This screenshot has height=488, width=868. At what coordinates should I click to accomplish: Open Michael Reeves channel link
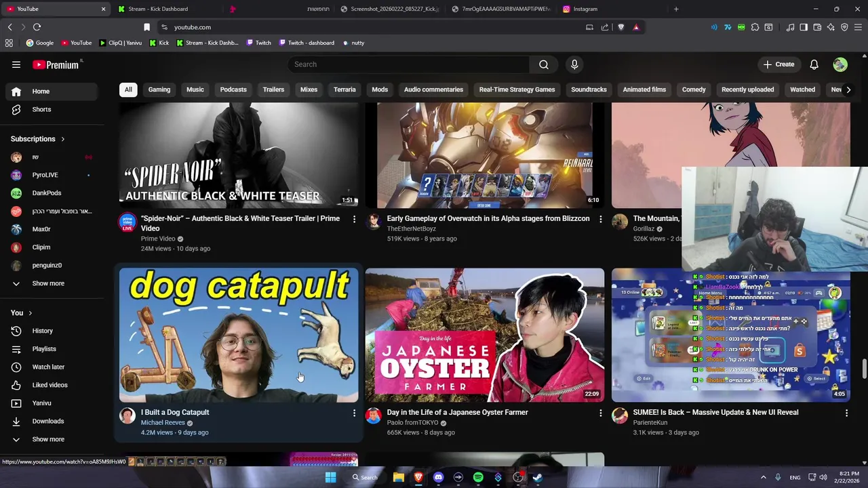pyautogui.click(x=163, y=423)
